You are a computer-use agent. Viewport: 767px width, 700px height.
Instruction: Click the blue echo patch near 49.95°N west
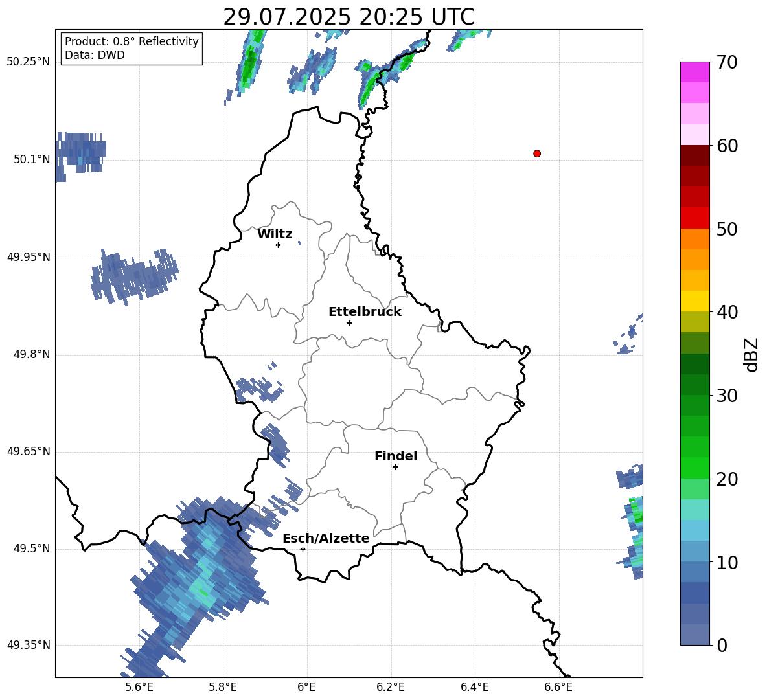pyautogui.click(x=135, y=277)
